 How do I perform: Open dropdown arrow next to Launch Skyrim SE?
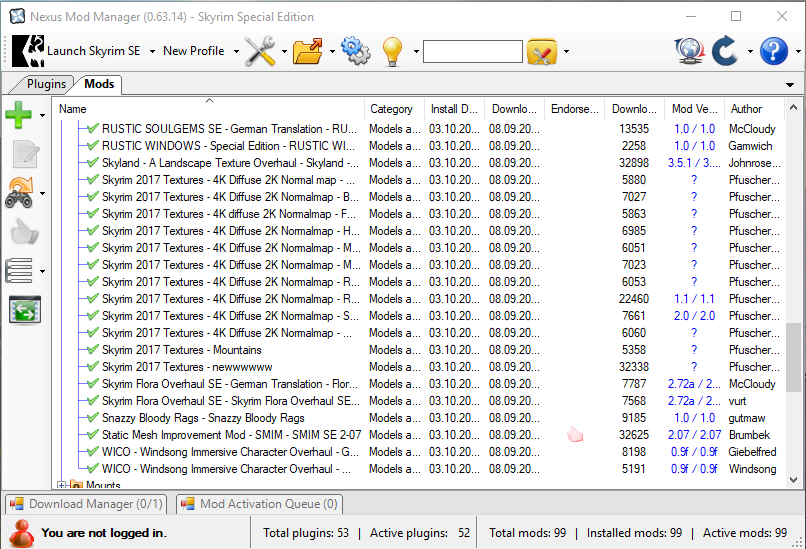pos(152,51)
